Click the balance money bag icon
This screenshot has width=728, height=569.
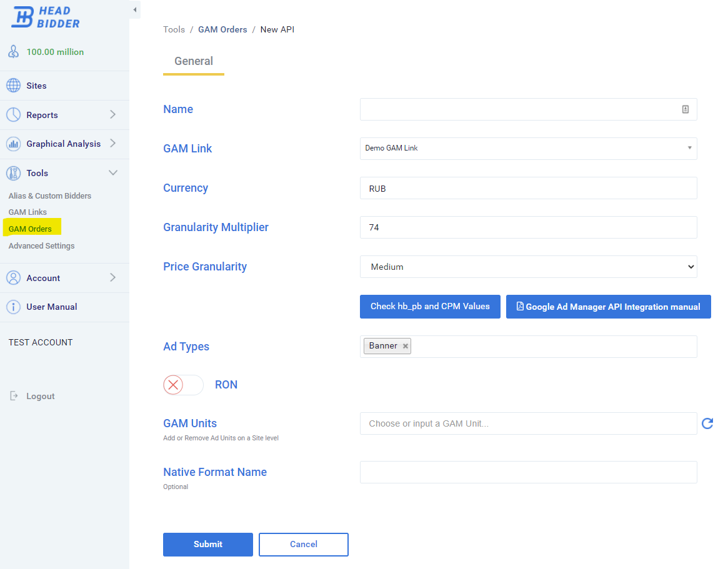click(13, 52)
